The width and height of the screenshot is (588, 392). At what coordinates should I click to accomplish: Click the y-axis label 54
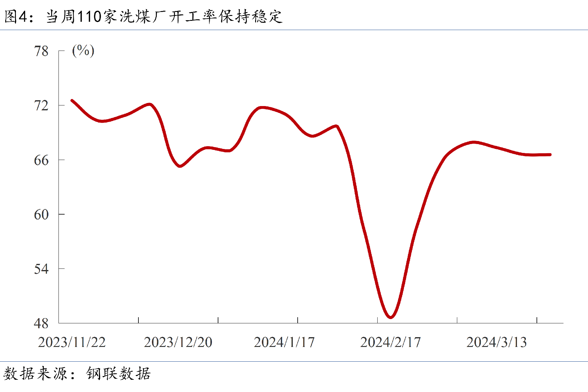click(41, 269)
